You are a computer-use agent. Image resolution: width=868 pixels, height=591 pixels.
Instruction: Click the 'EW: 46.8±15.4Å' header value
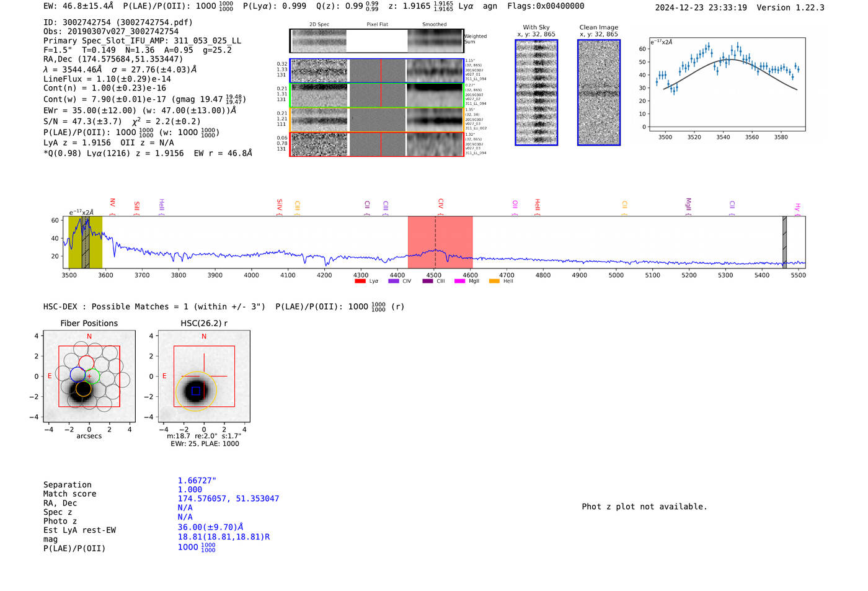79,6
